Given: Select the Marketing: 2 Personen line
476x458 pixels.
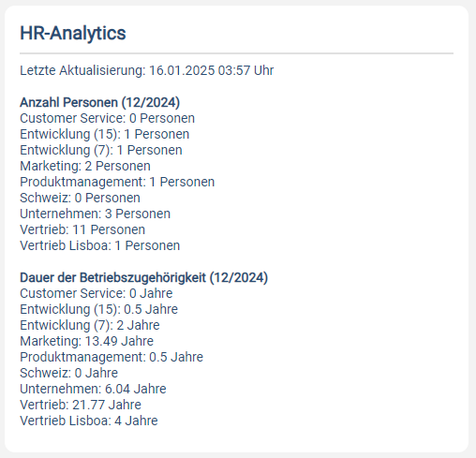Looking at the screenshot, I should 85,166.
